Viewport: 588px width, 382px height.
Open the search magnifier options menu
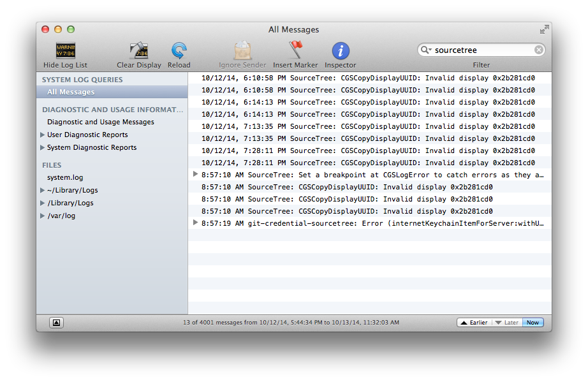click(426, 50)
